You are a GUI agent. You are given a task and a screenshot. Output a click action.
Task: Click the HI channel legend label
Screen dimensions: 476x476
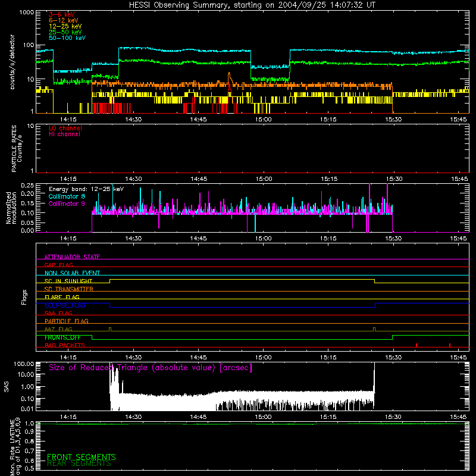64,134
